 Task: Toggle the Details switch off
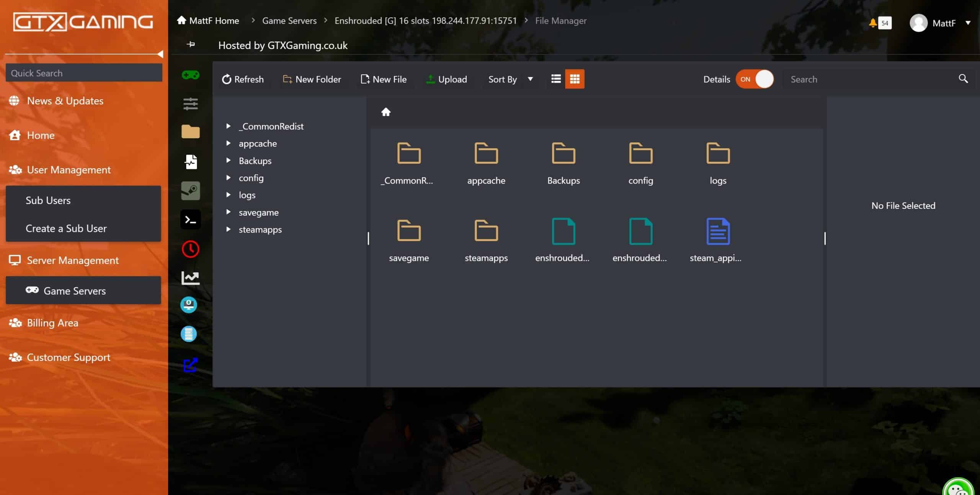coord(755,79)
